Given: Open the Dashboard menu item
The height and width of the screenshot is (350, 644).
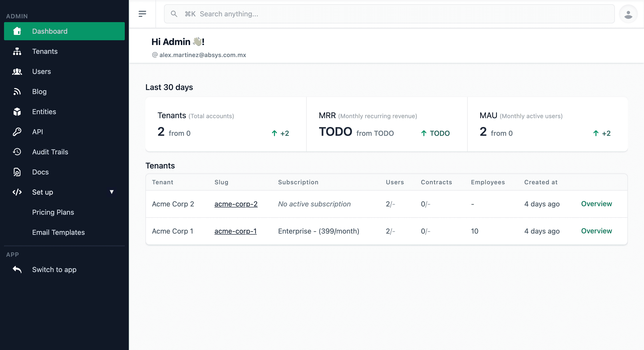Looking at the screenshot, I should pos(64,31).
